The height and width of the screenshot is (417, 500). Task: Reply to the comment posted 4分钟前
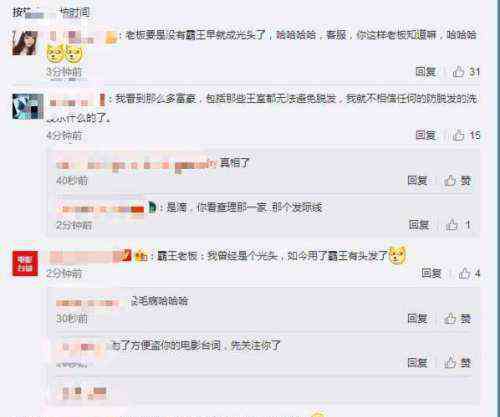click(425, 135)
